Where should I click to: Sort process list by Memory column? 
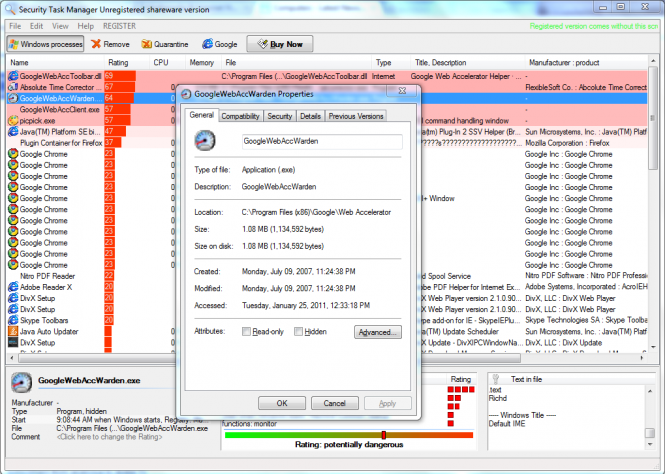204,63
